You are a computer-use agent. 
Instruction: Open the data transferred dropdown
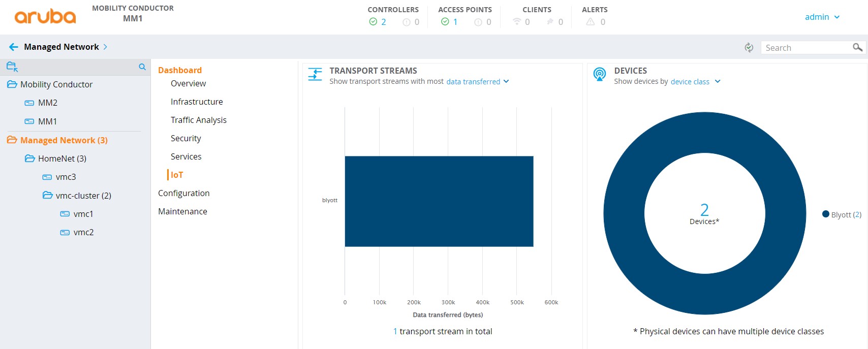tap(478, 81)
